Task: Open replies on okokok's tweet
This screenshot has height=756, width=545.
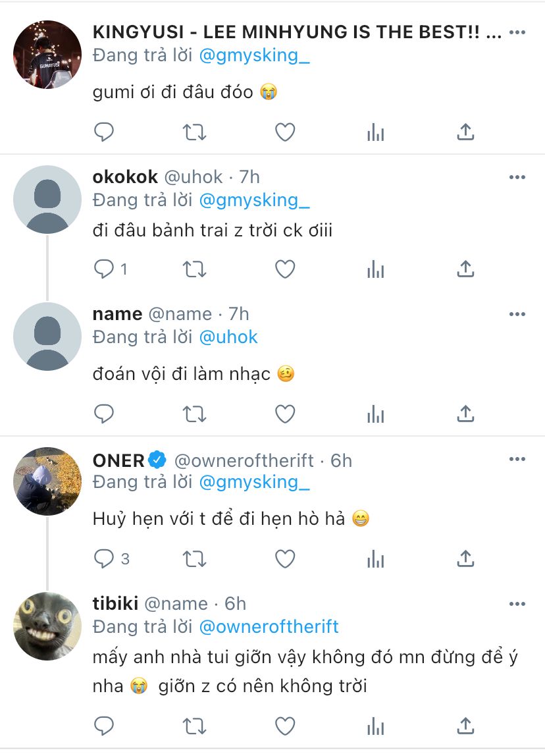Action: coord(105,269)
